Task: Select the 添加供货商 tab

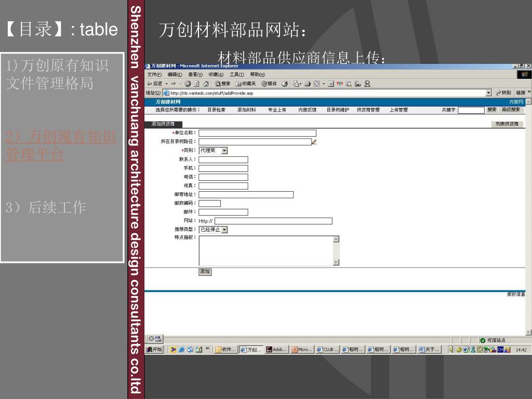Action: [163, 124]
